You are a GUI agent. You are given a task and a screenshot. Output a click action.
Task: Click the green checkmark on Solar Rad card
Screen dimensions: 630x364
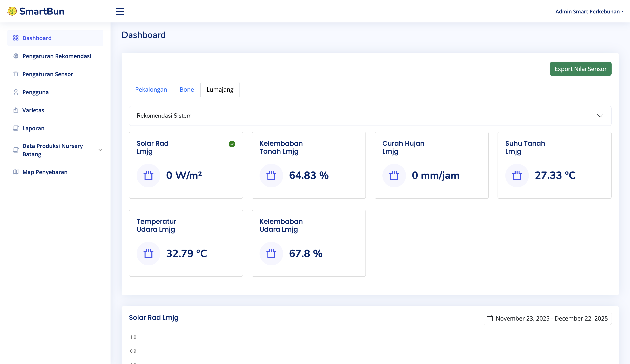coord(232,144)
